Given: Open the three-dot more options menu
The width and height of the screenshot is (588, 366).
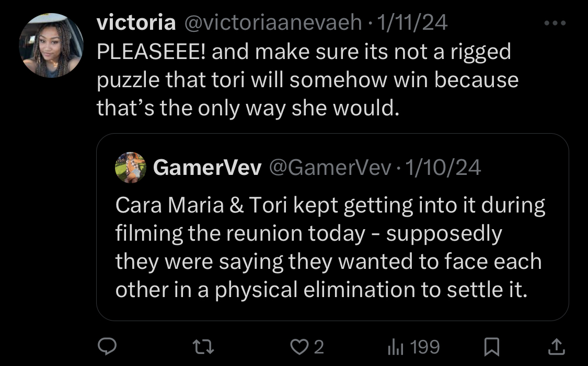Looking at the screenshot, I should point(555,23).
